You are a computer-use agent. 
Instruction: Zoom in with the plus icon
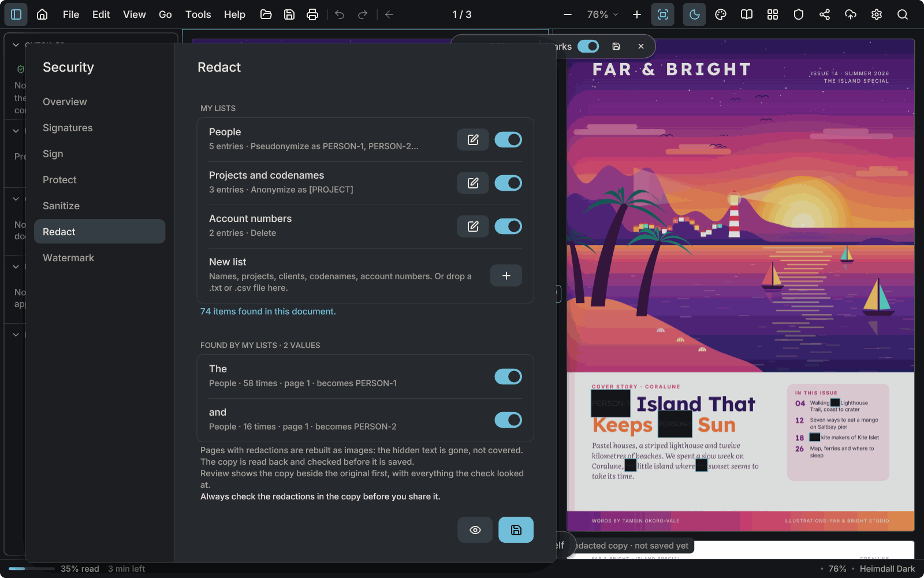637,14
